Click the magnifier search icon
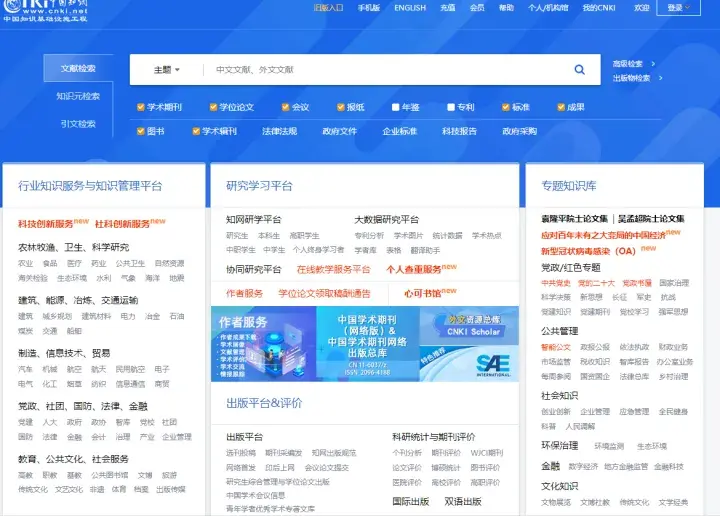The height and width of the screenshot is (516, 720). click(x=579, y=70)
